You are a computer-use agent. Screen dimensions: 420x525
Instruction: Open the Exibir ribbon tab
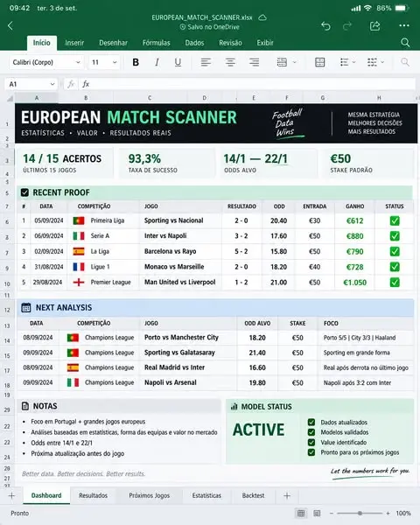coord(265,43)
